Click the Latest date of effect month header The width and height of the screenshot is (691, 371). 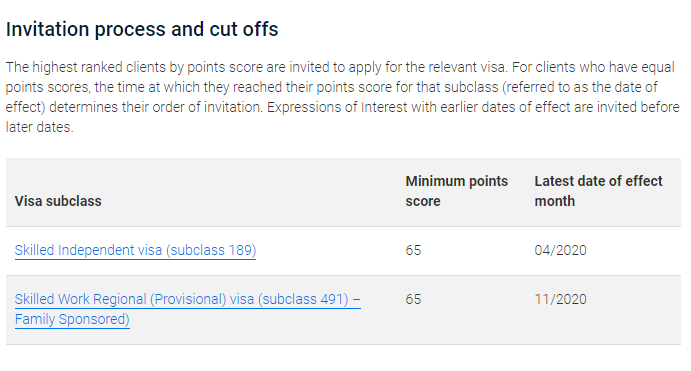click(x=598, y=191)
